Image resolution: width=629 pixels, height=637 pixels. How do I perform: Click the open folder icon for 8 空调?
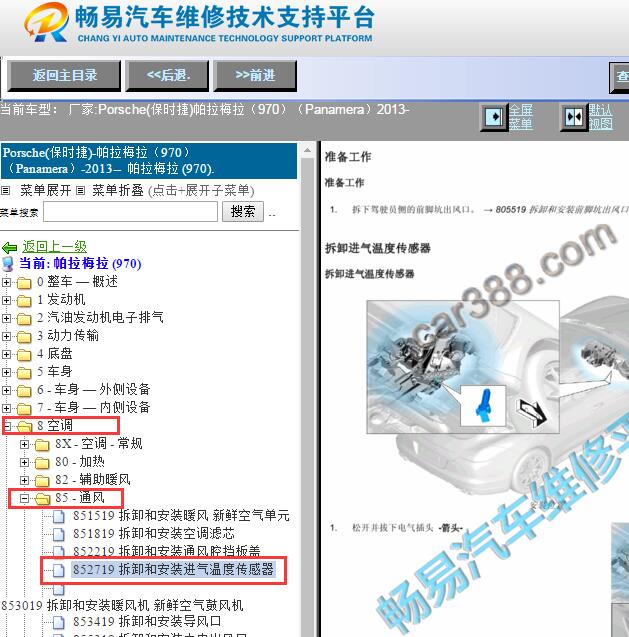24,426
